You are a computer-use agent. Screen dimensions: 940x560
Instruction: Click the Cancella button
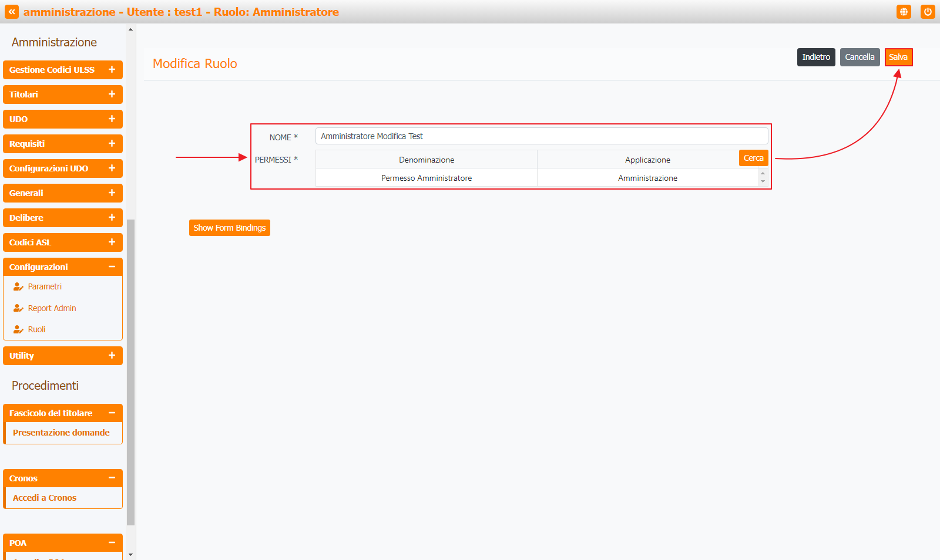pos(860,57)
